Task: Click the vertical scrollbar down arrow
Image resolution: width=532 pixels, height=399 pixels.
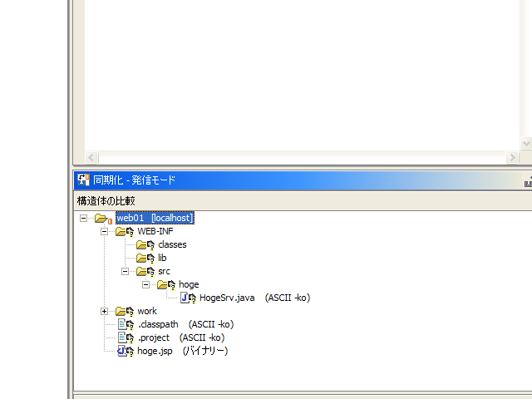Action: click(x=526, y=143)
